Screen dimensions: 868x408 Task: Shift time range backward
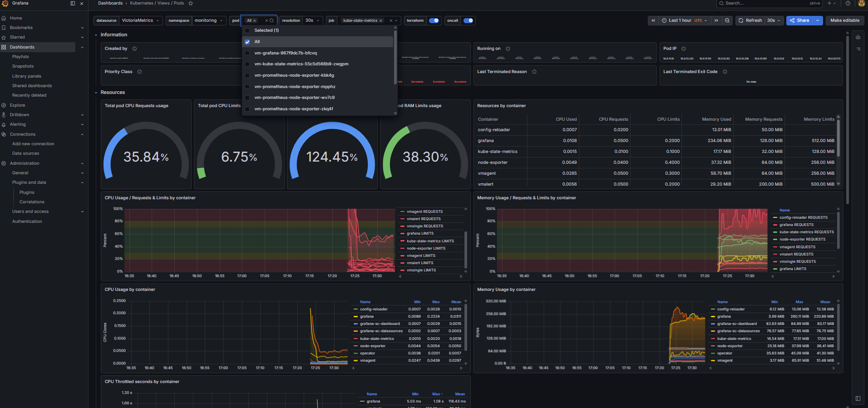point(653,20)
